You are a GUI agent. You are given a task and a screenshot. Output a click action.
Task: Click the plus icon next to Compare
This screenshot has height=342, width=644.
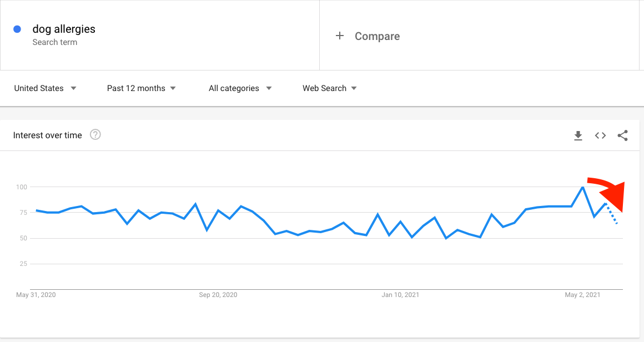(340, 36)
